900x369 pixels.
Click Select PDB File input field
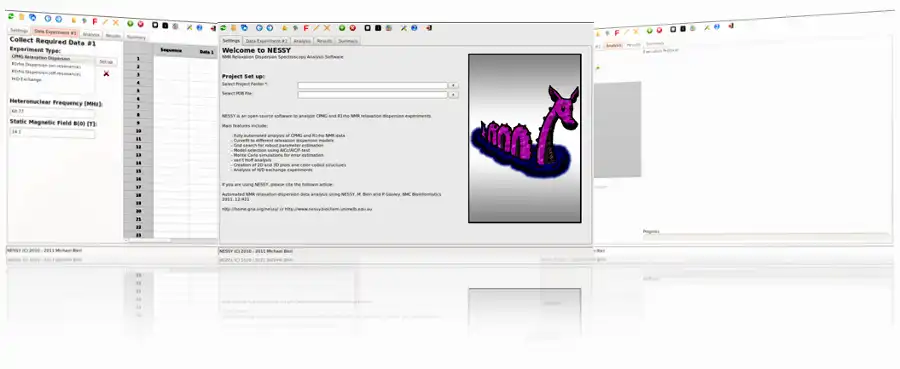pyautogui.click(x=373, y=95)
